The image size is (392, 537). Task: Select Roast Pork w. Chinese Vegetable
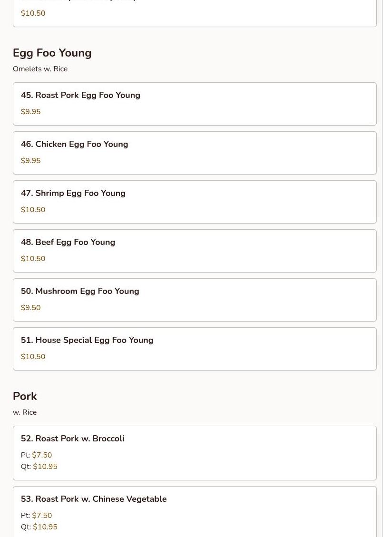195,512
